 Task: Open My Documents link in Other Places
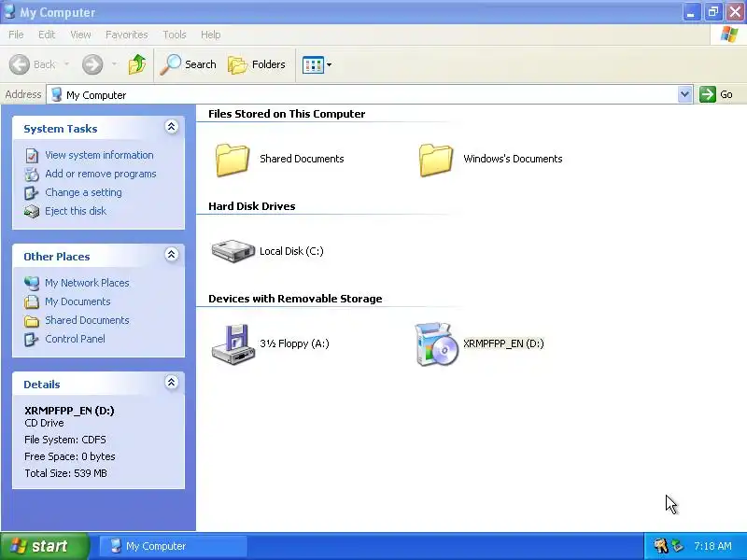click(78, 301)
